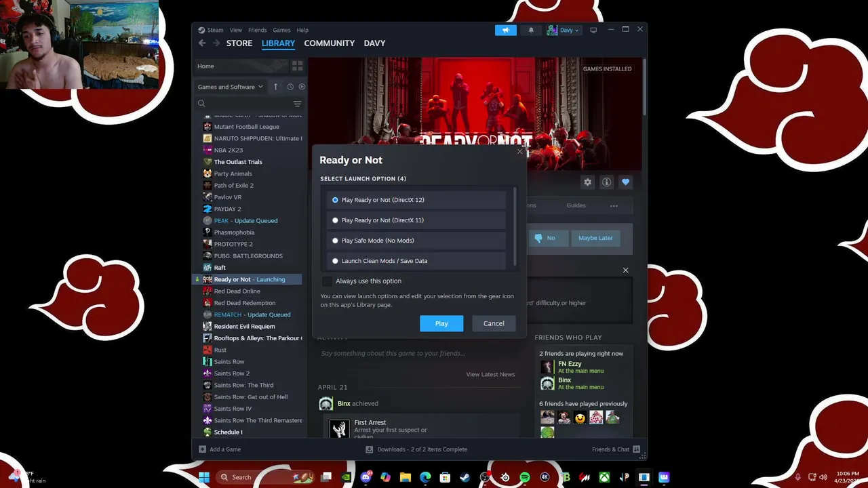Open the Xbox app from the taskbar

point(604,477)
